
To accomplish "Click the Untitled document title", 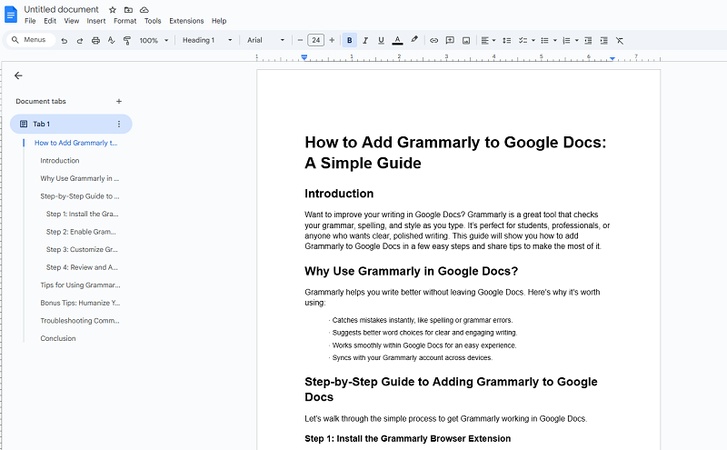I will click(61, 9).
